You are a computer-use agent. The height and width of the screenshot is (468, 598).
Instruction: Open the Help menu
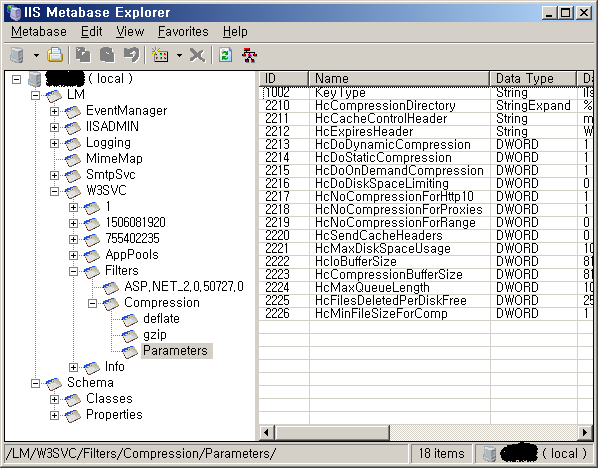click(235, 32)
